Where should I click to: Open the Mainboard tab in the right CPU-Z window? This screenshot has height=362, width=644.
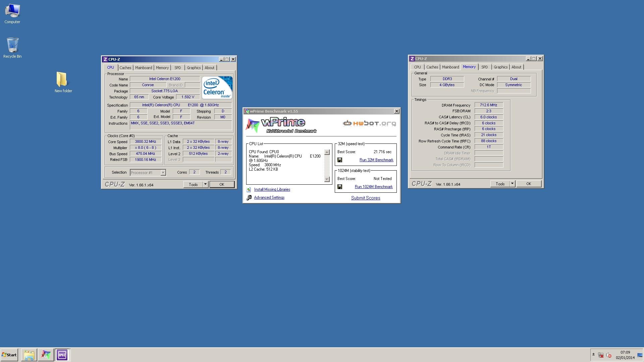(x=450, y=67)
